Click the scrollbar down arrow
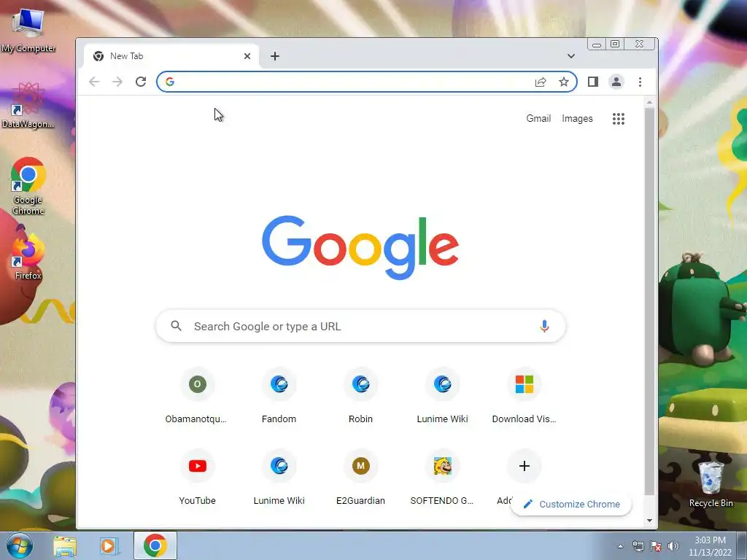 (x=649, y=521)
